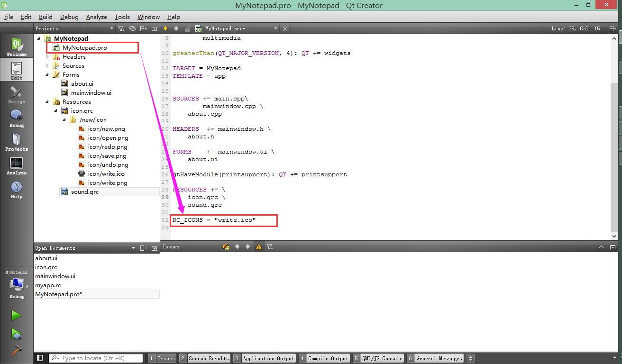Toggle synchronize with editor link icon
This screenshot has height=364, width=622.
132,28
